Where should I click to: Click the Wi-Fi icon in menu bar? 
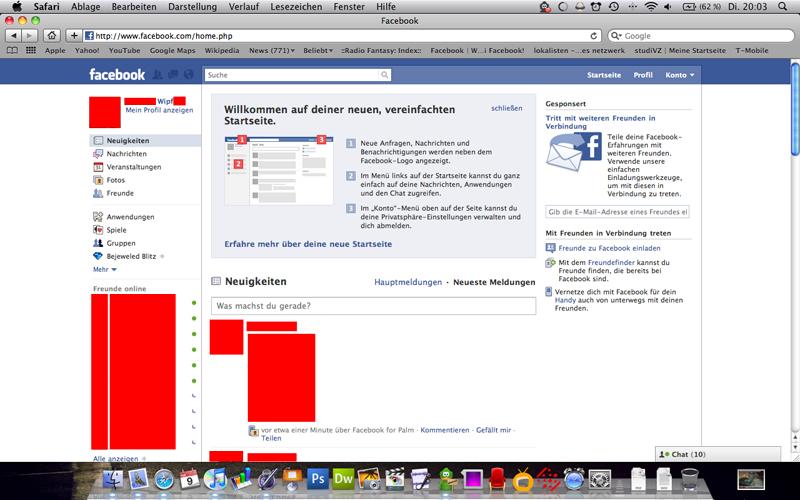click(651, 7)
